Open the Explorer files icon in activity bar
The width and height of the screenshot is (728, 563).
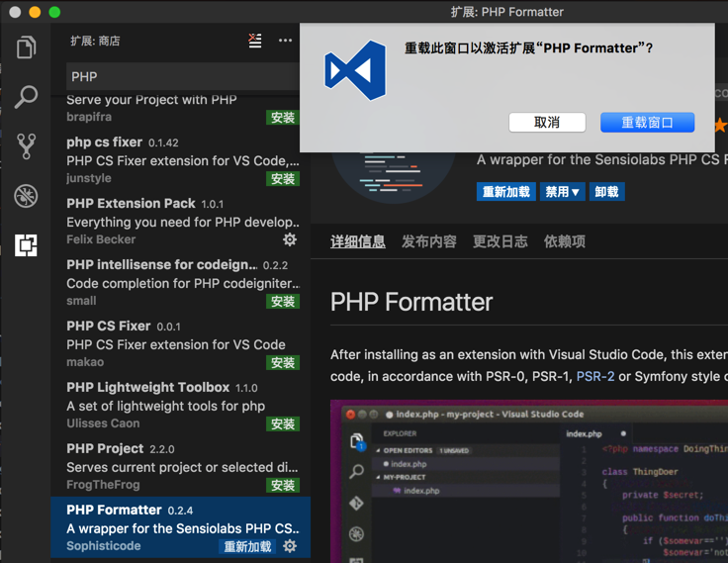click(x=26, y=47)
